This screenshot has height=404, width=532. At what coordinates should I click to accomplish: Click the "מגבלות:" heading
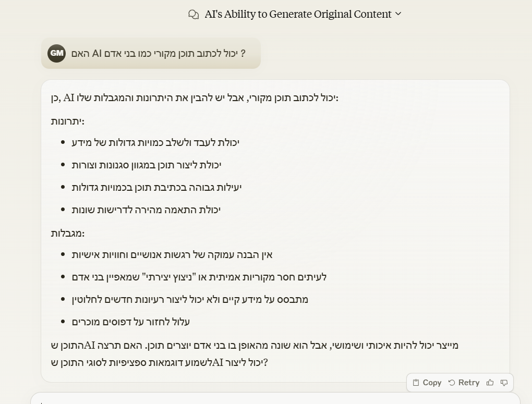click(68, 234)
